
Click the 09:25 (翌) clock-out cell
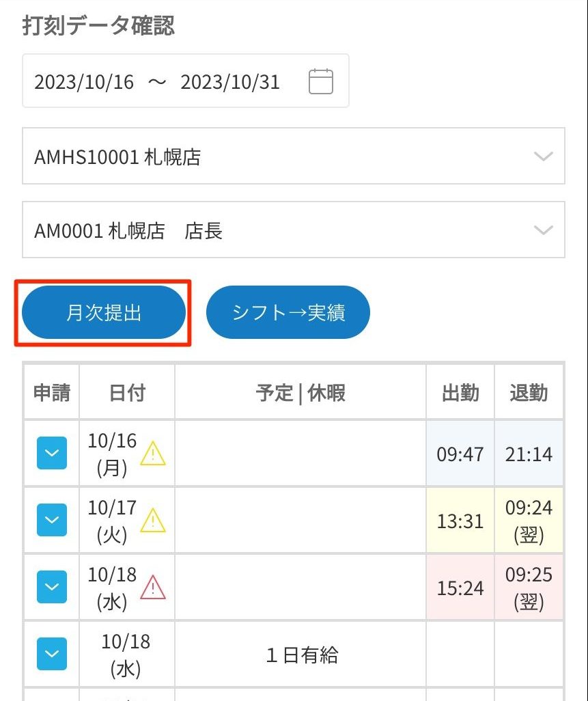pyautogui.click(x=529, y=588)
